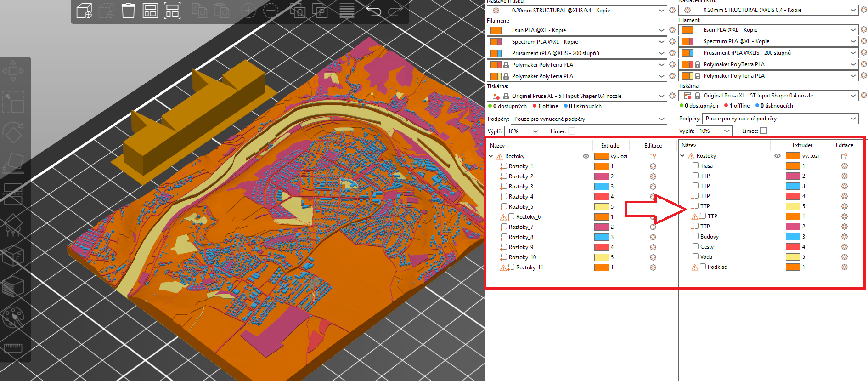The width and height of the screenshot is (868, 381).
Task: Toggle the Límec checkbox in right panel
Action: click(763, 131)
